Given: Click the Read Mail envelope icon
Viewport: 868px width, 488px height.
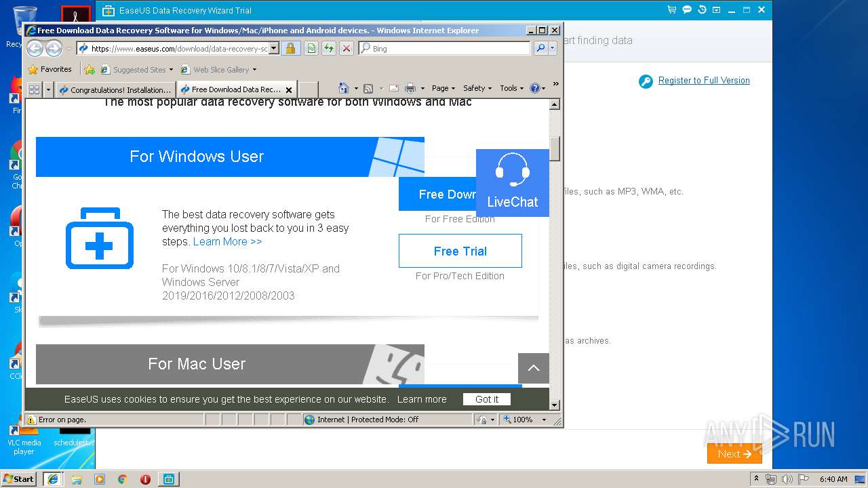Looking at the screenshot, I should 393,88.
